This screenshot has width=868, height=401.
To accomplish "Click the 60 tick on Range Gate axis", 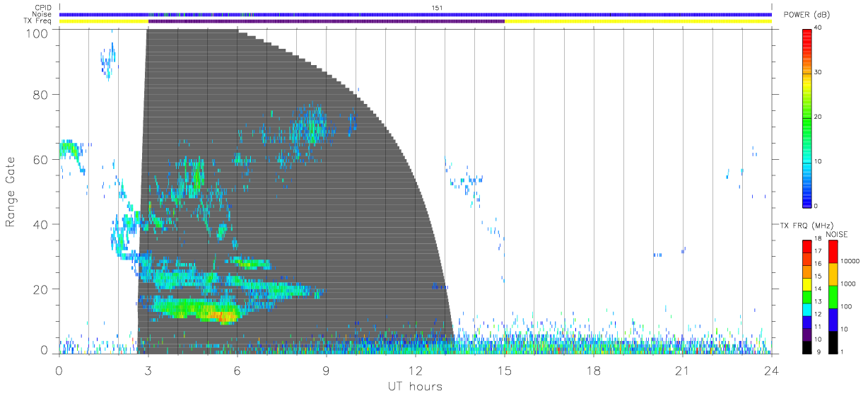I will click(40, 159).
